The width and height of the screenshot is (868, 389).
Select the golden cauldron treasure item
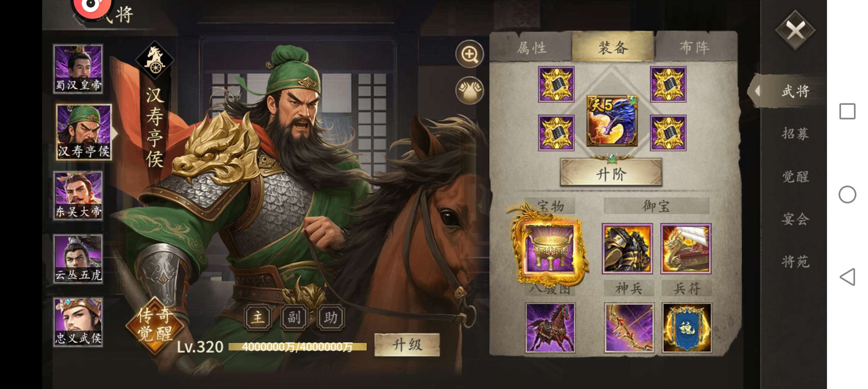tap(550, 248)
